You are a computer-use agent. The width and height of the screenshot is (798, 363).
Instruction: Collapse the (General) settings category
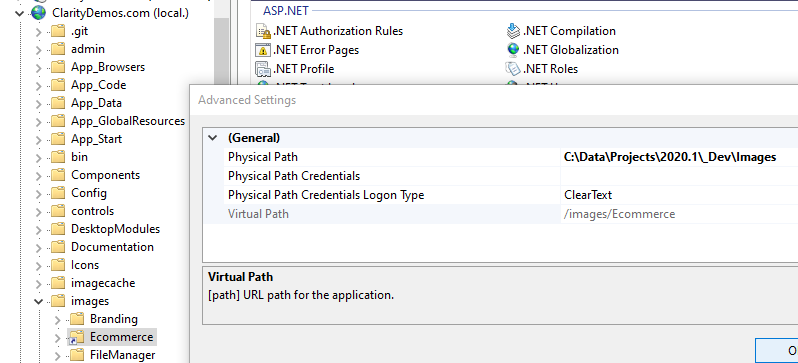click(x=213, y=138)
